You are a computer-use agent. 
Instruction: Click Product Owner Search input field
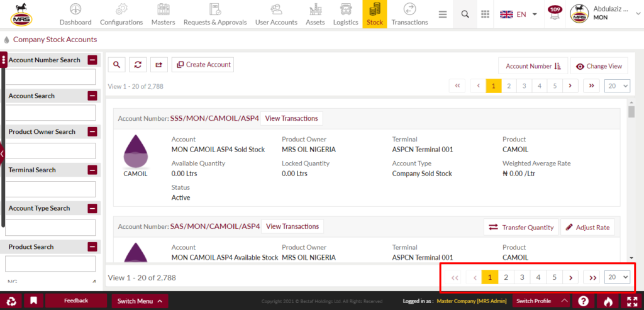click(50, 151)
